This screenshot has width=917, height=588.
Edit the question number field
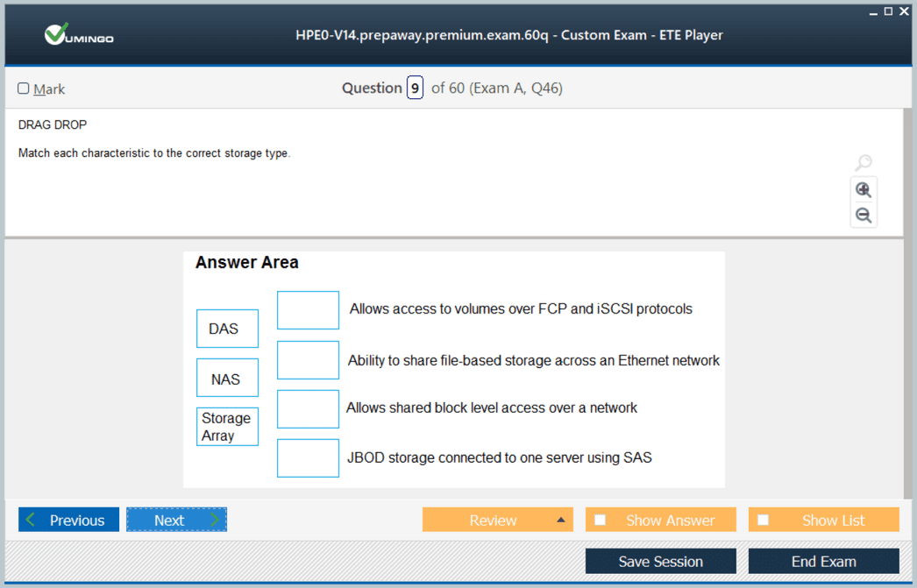click(x=415, y=89)
